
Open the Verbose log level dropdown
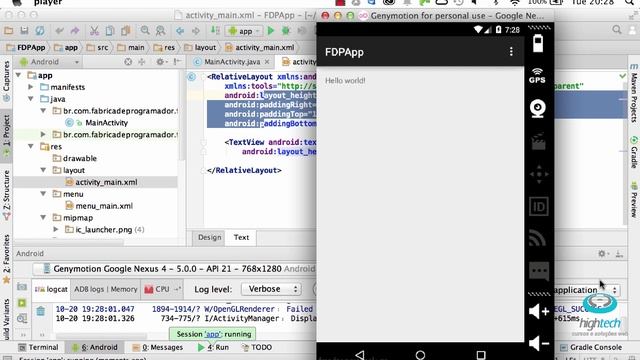tap(271, 289)
